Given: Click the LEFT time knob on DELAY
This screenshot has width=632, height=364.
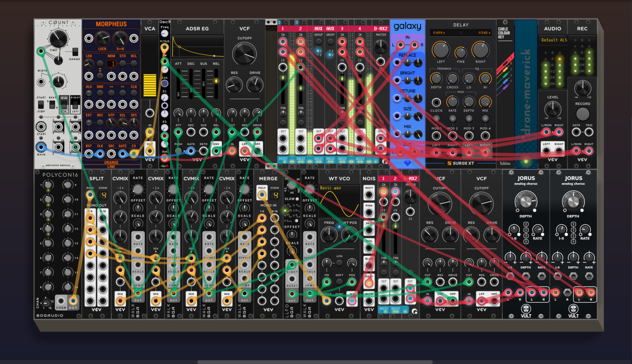Looking at the screenshot, I should [441, 50].
